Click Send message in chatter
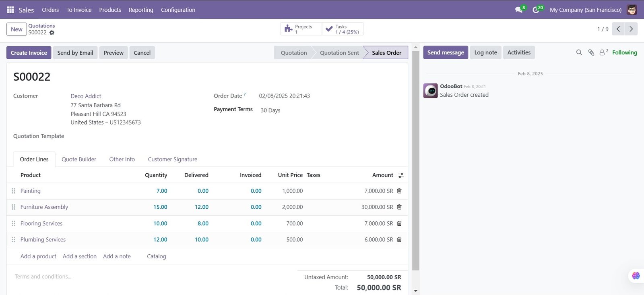644x295 pixels. pos(446,52)
